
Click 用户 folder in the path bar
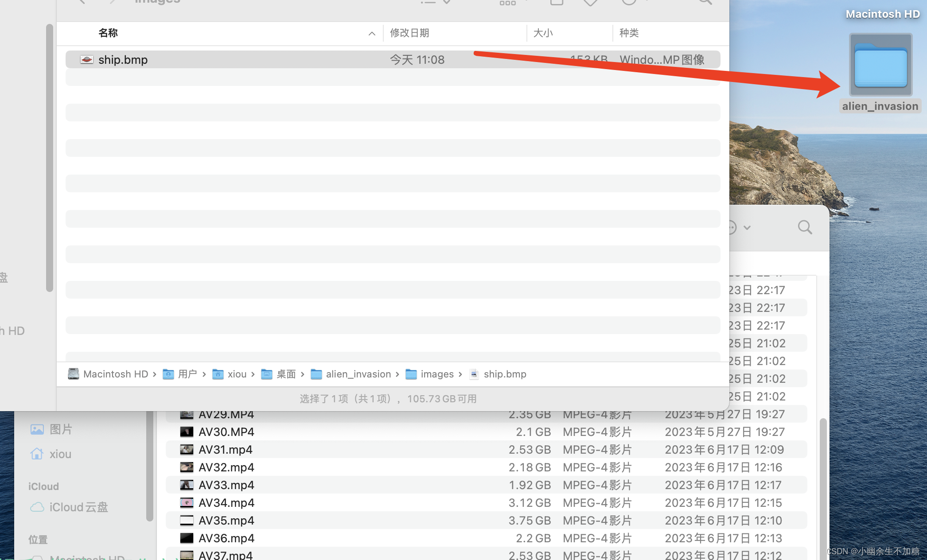[x=187, y=374]
